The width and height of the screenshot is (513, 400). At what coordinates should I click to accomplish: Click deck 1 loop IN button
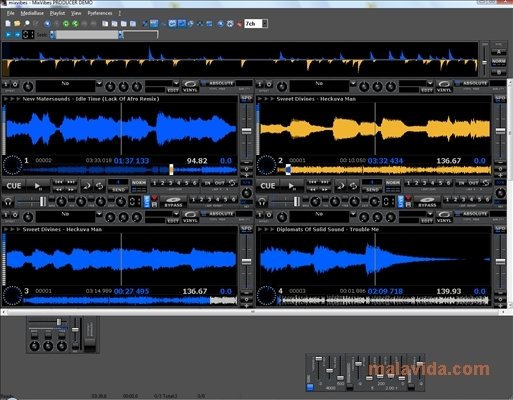(207, 183)
